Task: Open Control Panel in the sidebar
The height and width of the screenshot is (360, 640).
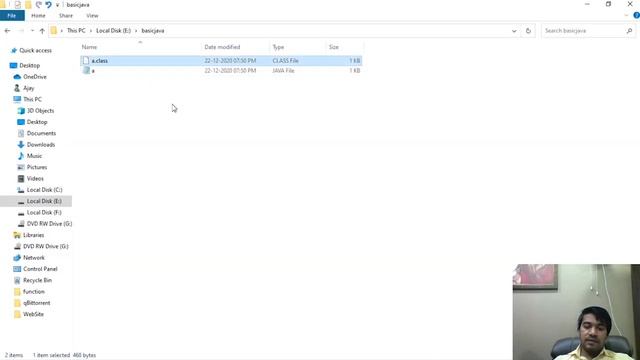Action: (x=40, y=269)
